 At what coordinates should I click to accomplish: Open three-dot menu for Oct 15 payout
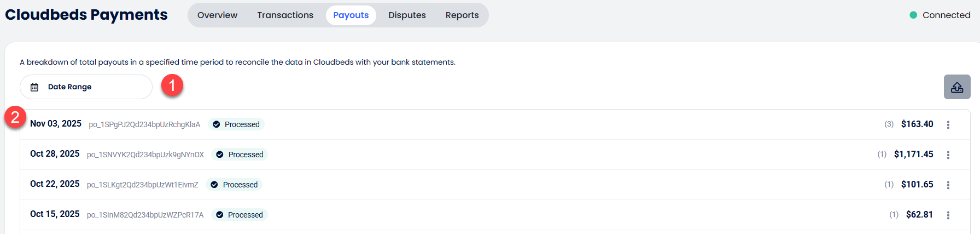tap(948, 215)
